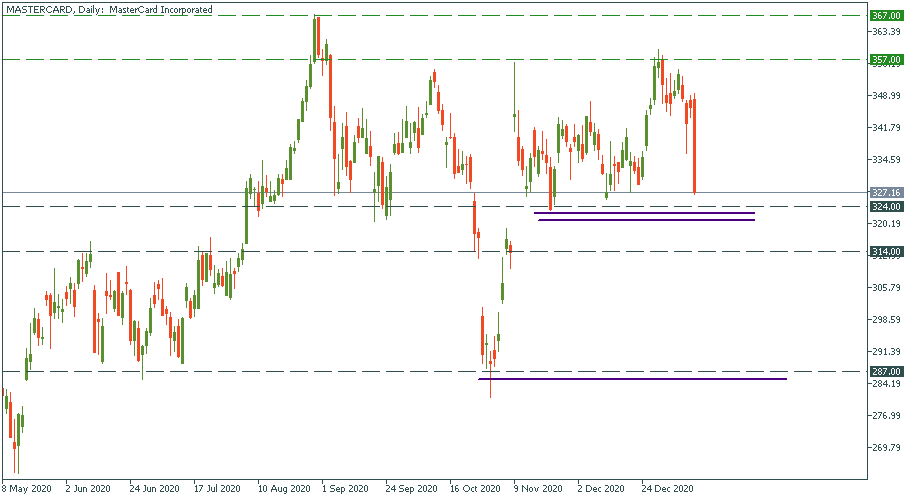Click the long purple line near 285
The height and width of the screenshot is (500, 915).
[632, 379]
